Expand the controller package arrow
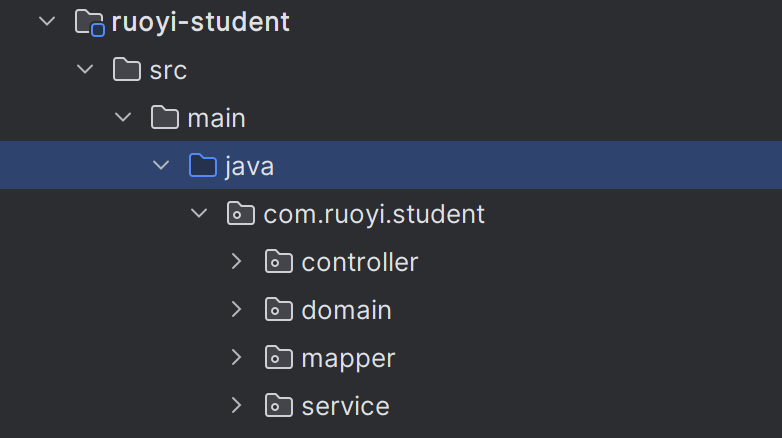Viewport: 782px width, 438px height. point(237,262)
